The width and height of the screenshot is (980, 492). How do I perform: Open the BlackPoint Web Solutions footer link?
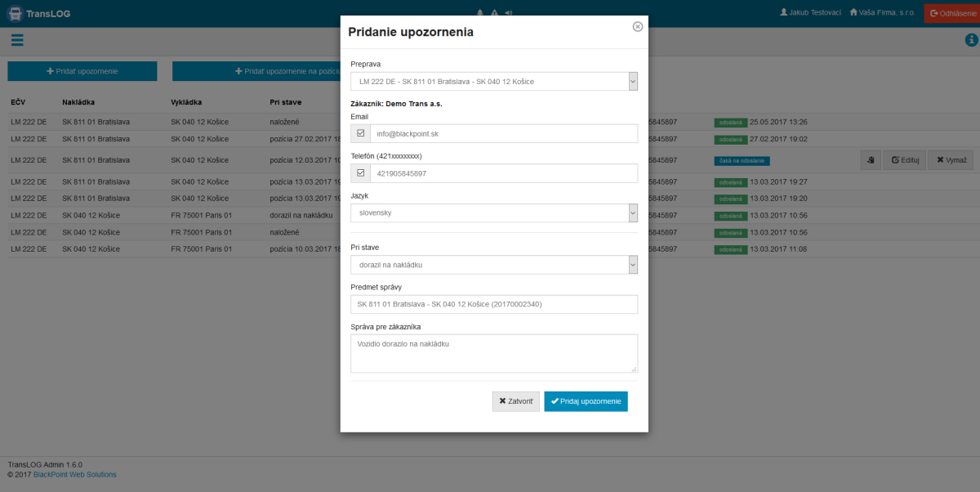click(74, 474)
